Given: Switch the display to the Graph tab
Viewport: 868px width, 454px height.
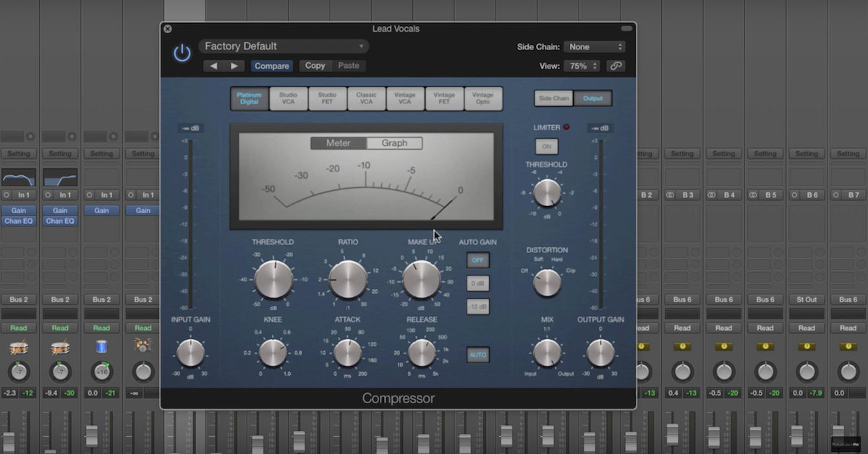Looking at the screenshot, I should tap(394, 143).
